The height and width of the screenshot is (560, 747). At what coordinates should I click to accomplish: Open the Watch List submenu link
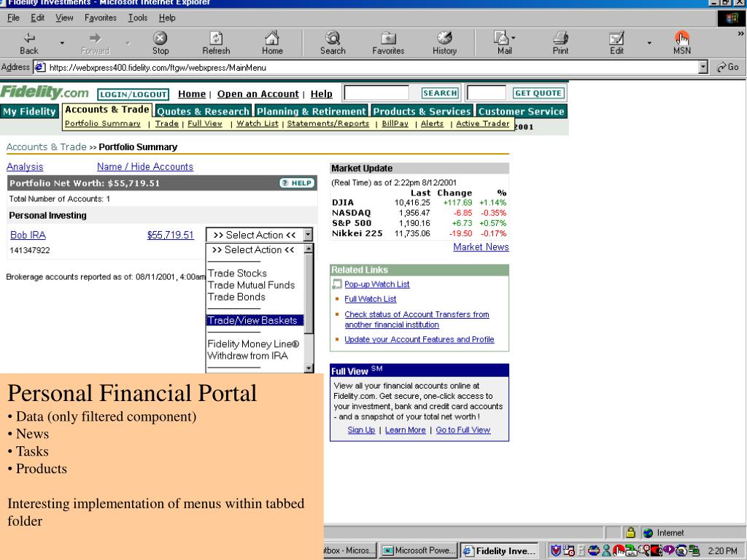[258, 123]
